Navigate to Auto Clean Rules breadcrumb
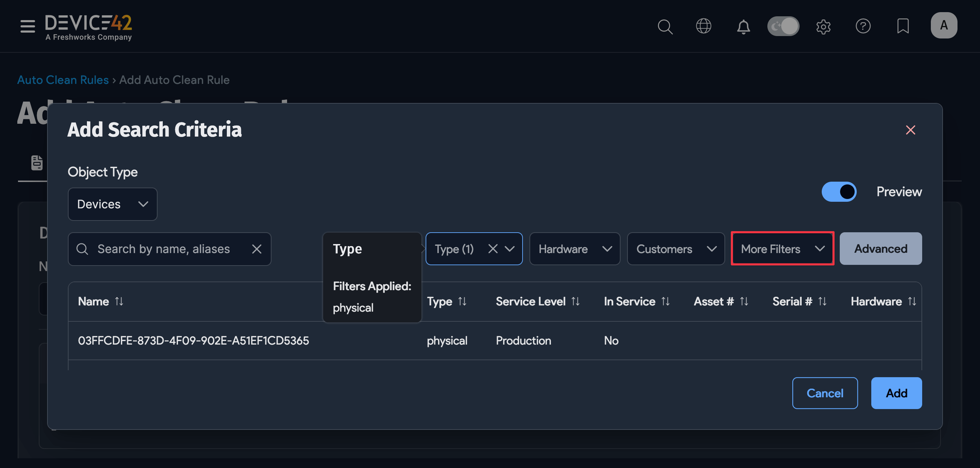The image size is (980, 468). [63, 80]
